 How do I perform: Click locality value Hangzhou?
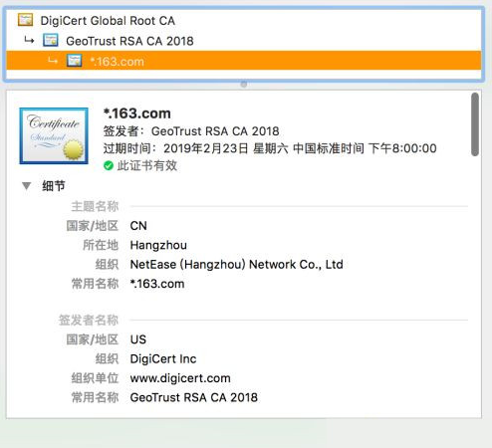[158, 245]
